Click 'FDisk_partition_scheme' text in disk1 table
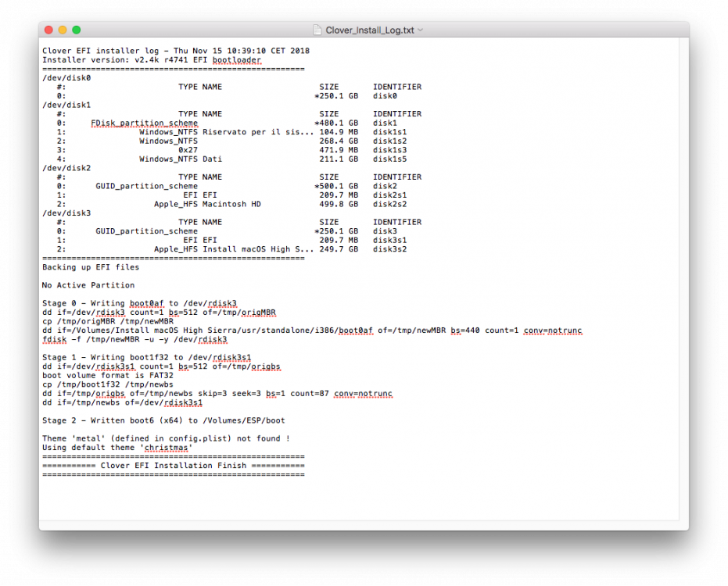The width and height of the screenshot is (728, 586). 145,123
